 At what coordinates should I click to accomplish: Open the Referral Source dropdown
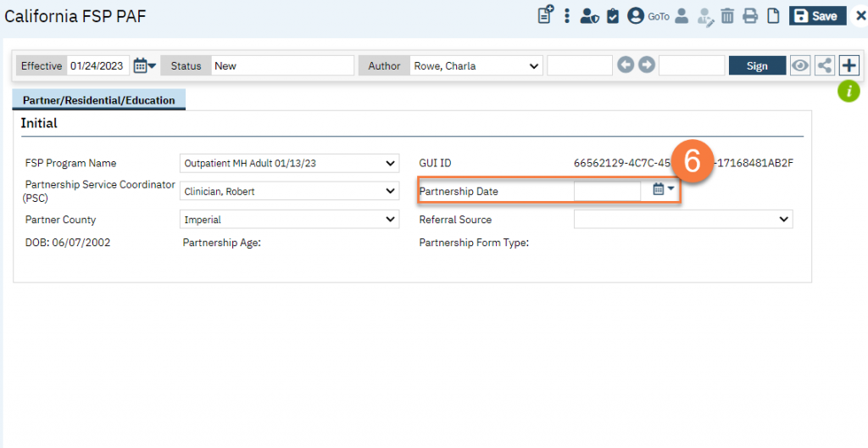coord(683,220)
